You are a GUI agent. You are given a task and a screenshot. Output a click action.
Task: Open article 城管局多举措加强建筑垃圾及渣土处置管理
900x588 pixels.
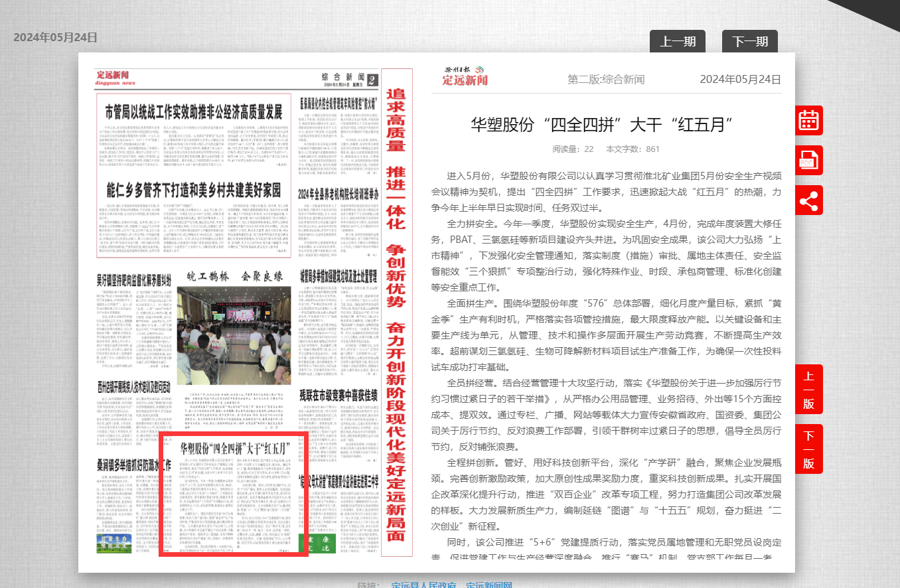(x=338, y=275)
